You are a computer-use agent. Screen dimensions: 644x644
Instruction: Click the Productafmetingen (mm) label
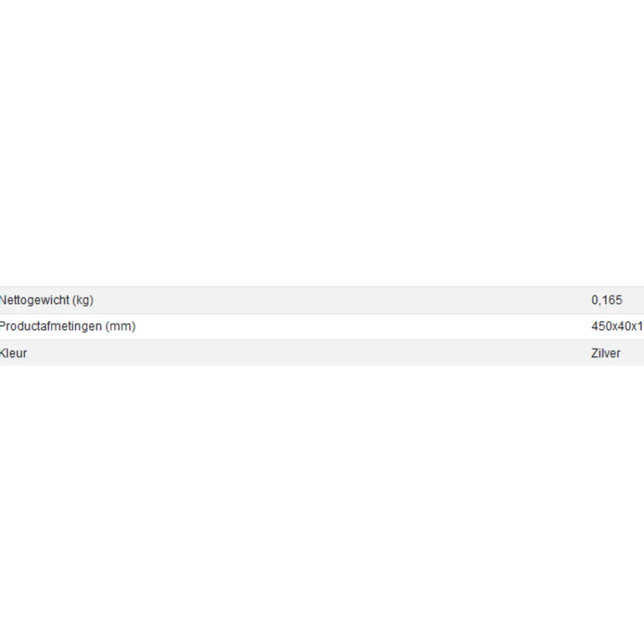68,326
